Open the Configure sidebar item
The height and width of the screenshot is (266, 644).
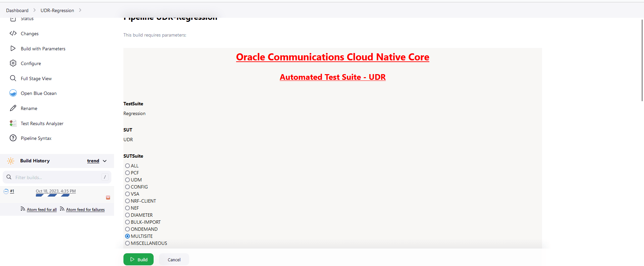tap(31, 63)
